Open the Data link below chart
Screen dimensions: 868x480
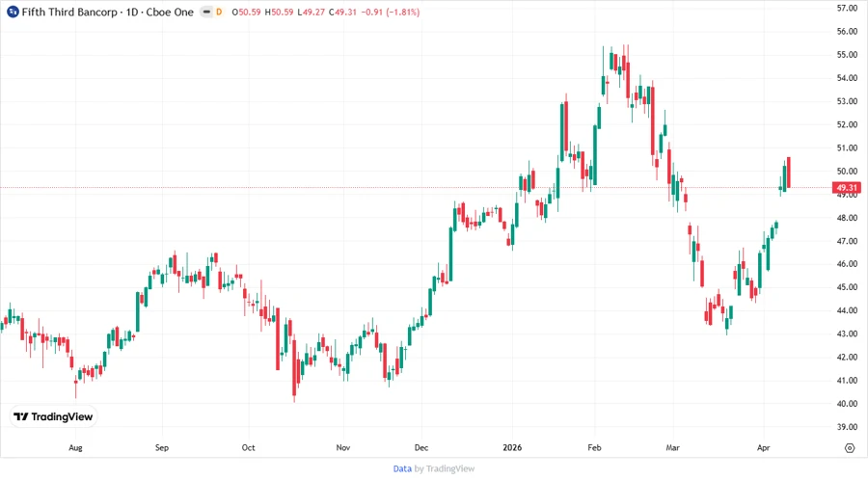tap(402, 469)
